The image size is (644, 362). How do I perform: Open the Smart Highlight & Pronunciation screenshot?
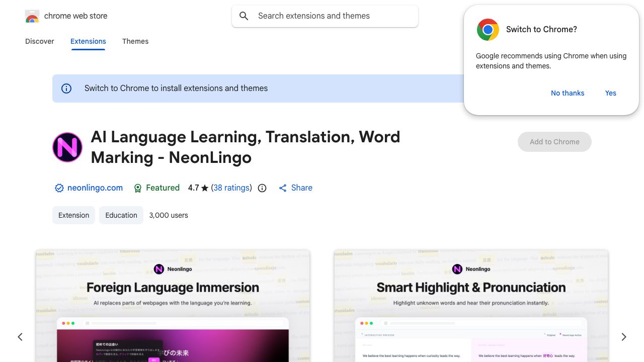click(471, 306)
